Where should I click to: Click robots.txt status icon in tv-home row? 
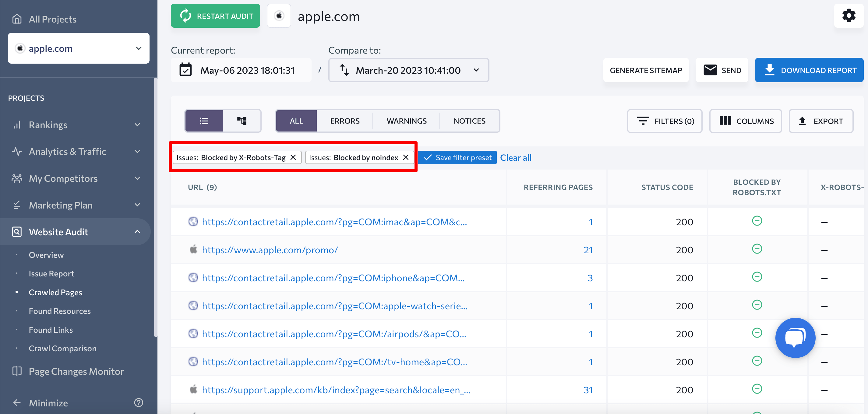pyautogui.click(x=757, y=361)
